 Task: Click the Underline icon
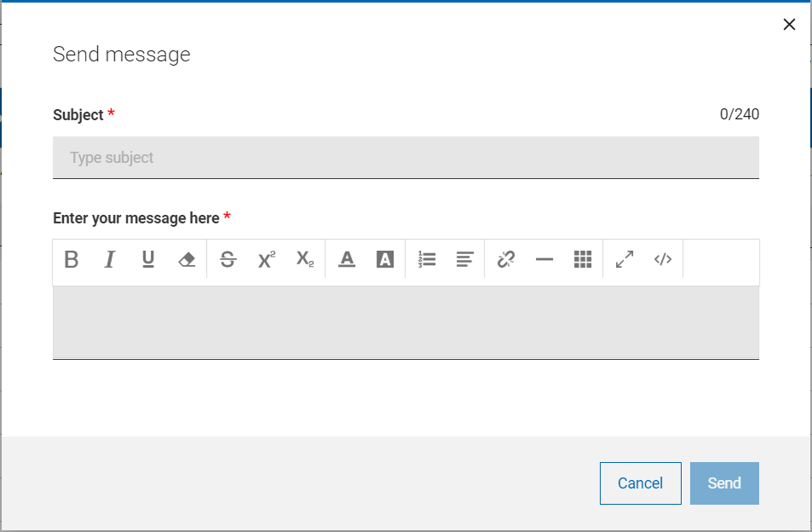tap(147, 260)
